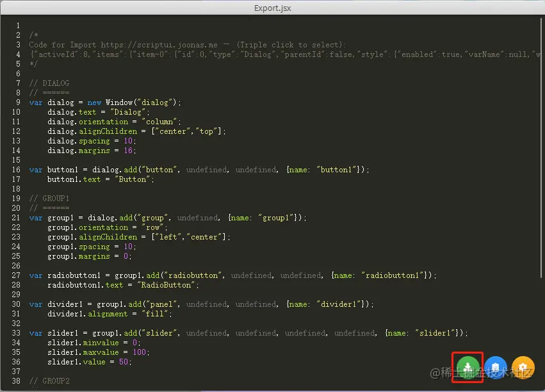Click the '// GROUP2' comment line
Image resolution: width=545 pixels, height=392 pixels.
(49, 381)
